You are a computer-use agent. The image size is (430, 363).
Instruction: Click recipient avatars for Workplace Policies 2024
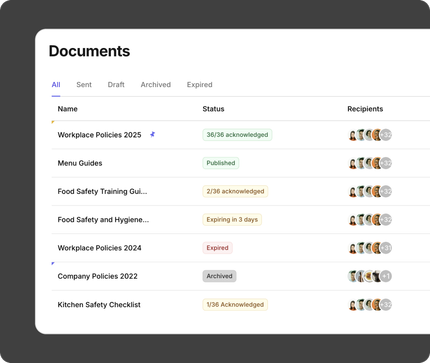tap(370, 248)
